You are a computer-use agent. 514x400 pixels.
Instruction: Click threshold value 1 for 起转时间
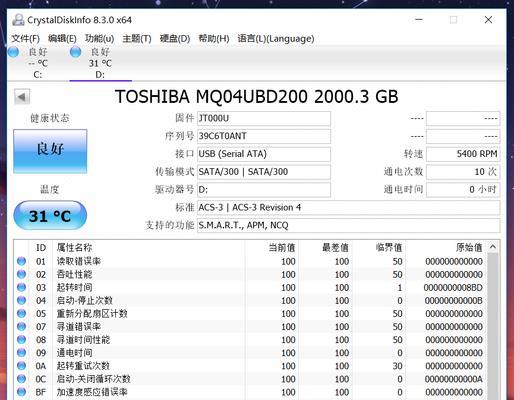click(x=400, y=287)
